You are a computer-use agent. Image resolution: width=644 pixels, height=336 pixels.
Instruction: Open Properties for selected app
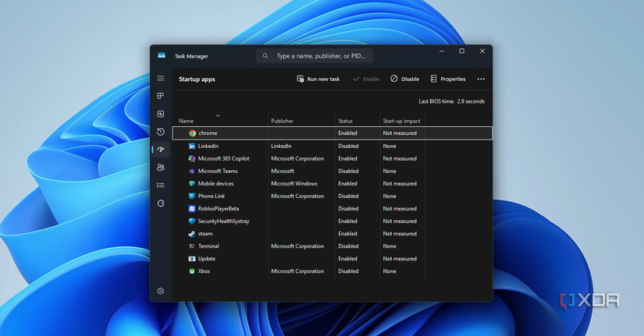(x=448, y=79)
